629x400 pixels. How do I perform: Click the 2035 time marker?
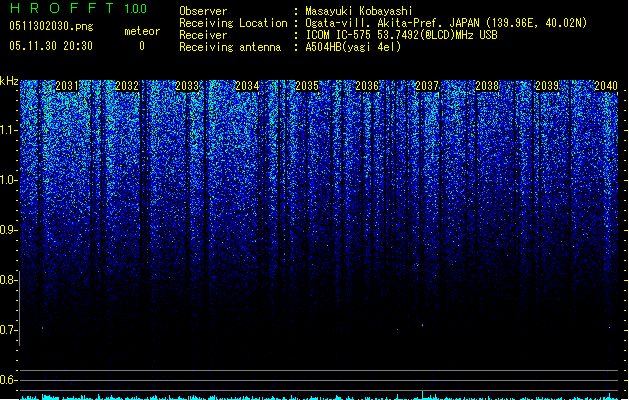307,86
